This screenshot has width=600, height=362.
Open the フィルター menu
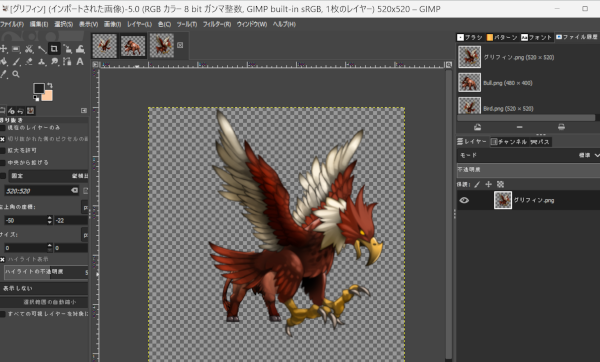[217, 24]
